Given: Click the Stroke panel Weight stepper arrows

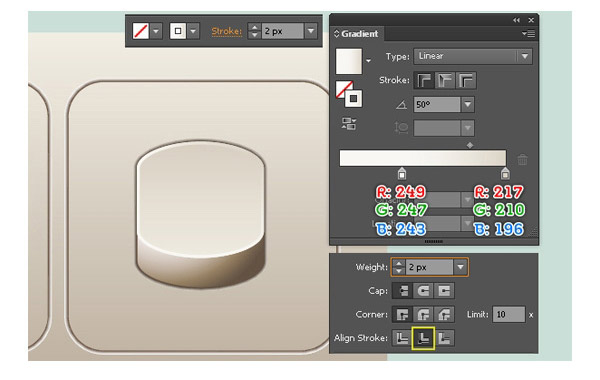Looking at the screenshot, I should coord(399,267).
